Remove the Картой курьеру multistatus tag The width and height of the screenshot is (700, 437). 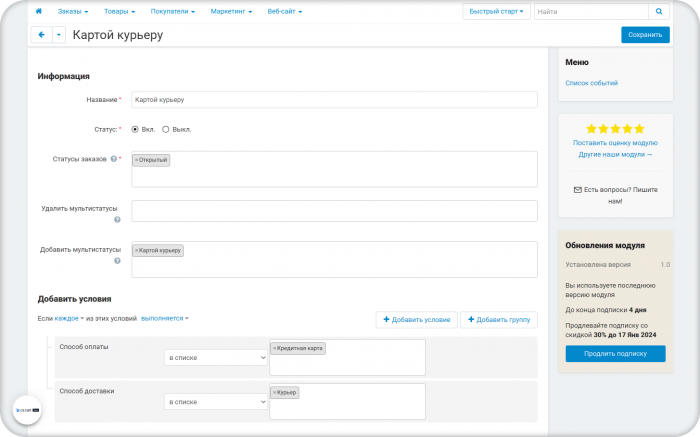(136, 251)
